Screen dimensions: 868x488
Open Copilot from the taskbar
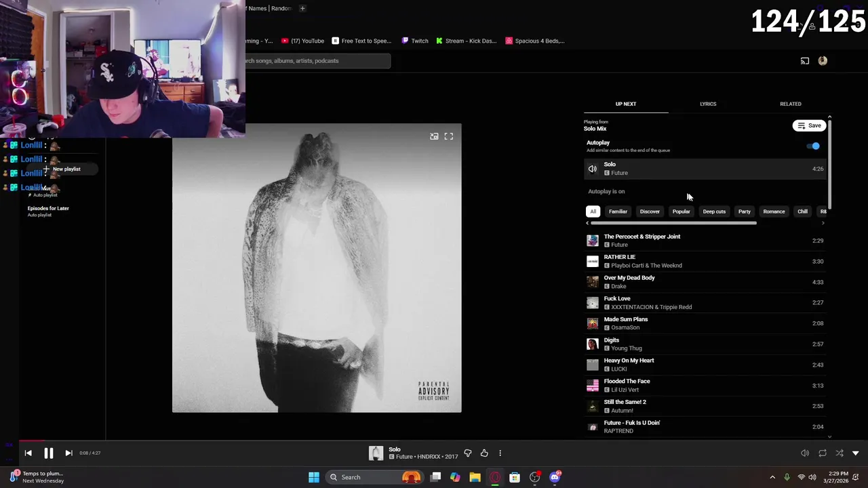(x=455, y=477)
